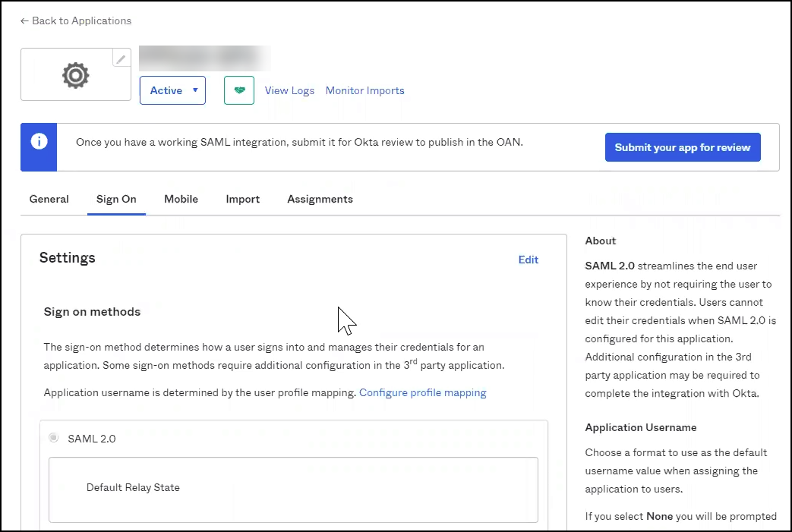Viewport: 792px width, 532px height.
Task: Click the info icon in the blue banner
Action: [x=39, y=142]
